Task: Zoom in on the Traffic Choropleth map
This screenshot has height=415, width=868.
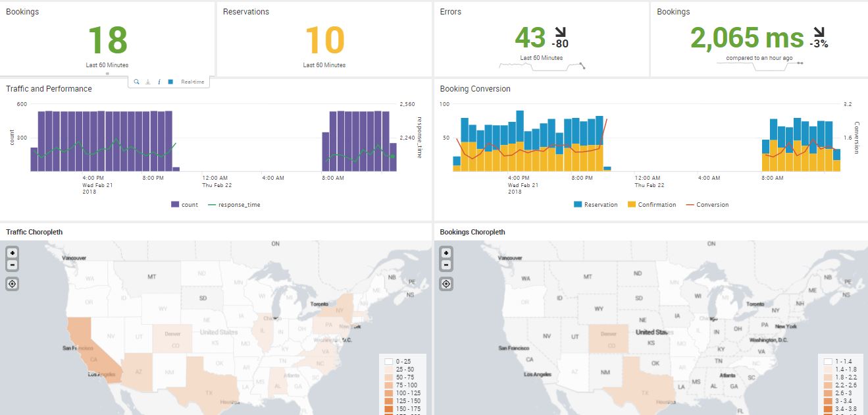Action: (12, 253)
